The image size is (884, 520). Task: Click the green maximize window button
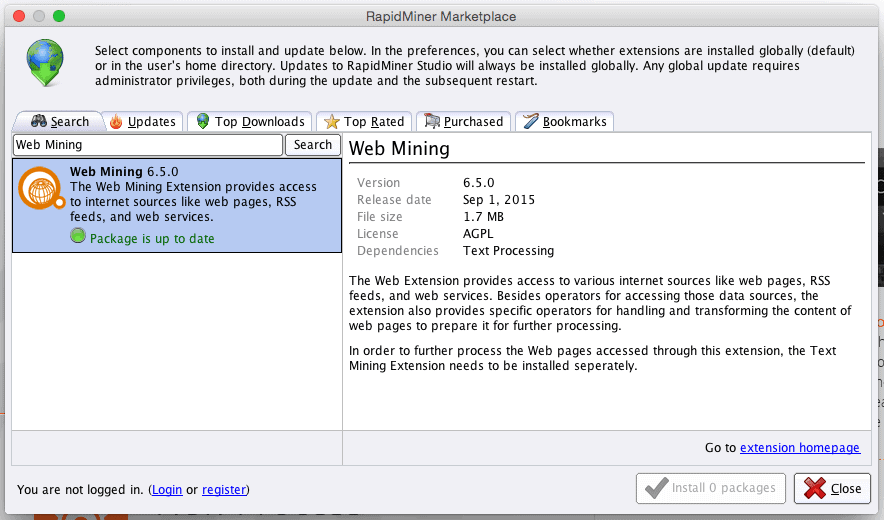(59, 16)
